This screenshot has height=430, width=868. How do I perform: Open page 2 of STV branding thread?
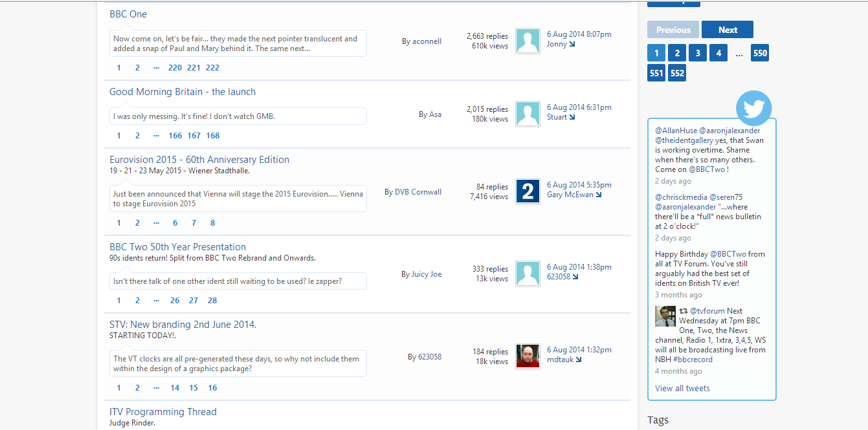137,388
